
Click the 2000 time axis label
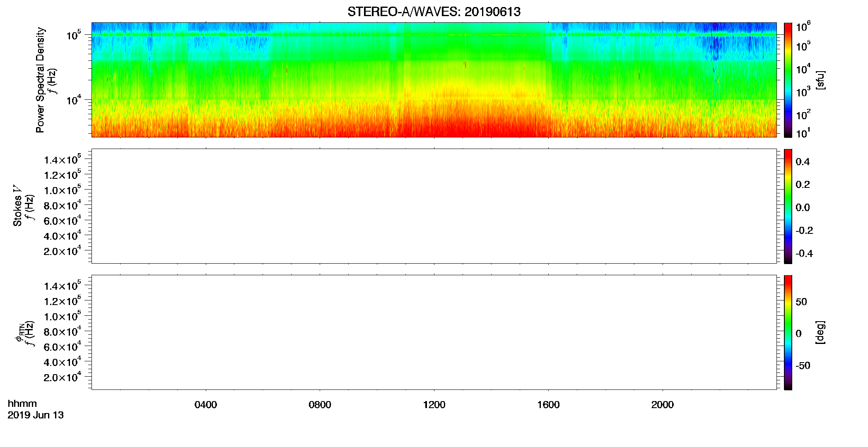[663, 405]
